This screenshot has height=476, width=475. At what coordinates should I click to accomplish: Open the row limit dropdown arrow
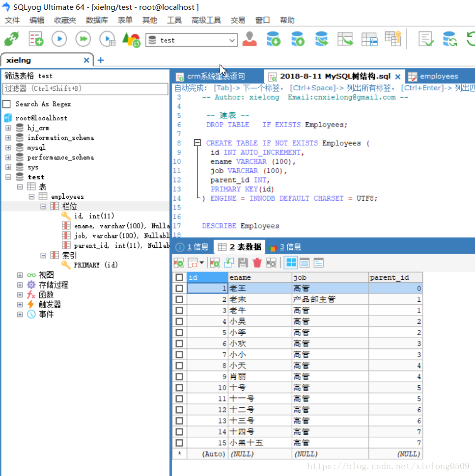coord(201,263)
